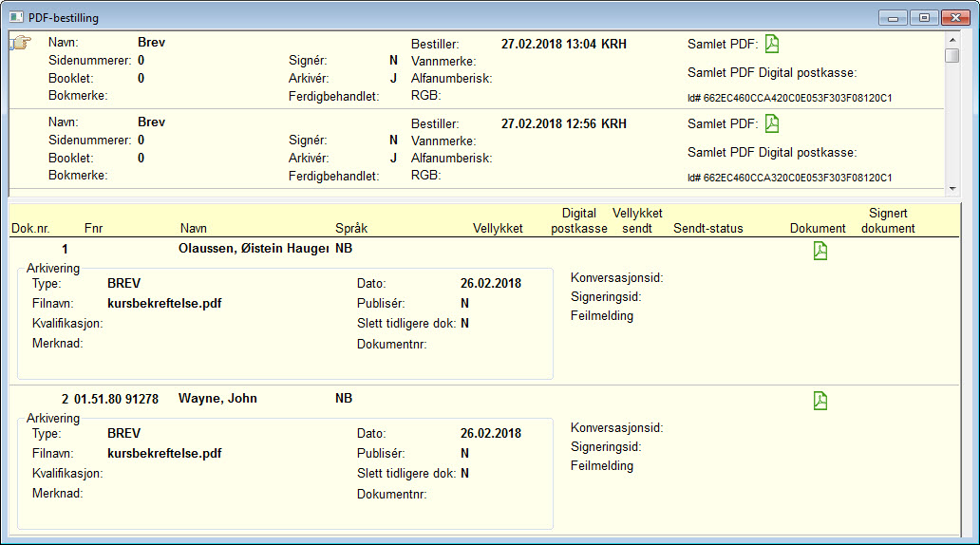Select the name Wayne, John

tap(217, 398)
